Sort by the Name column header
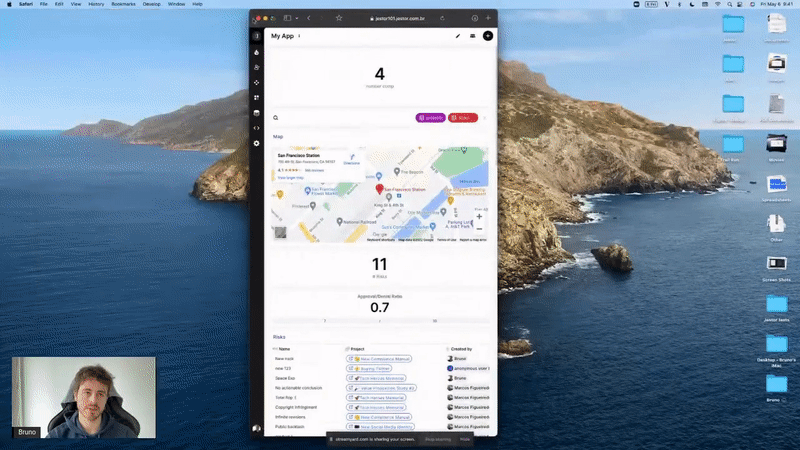 coord(284,349)
